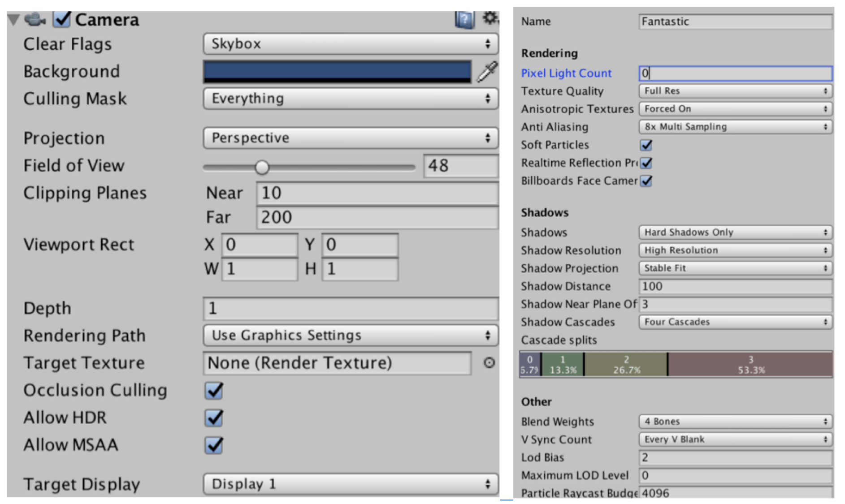Click the Field of View value 48
Viewport: 845px width, 504px height.
pyautogui.click(x=461, y=166)
